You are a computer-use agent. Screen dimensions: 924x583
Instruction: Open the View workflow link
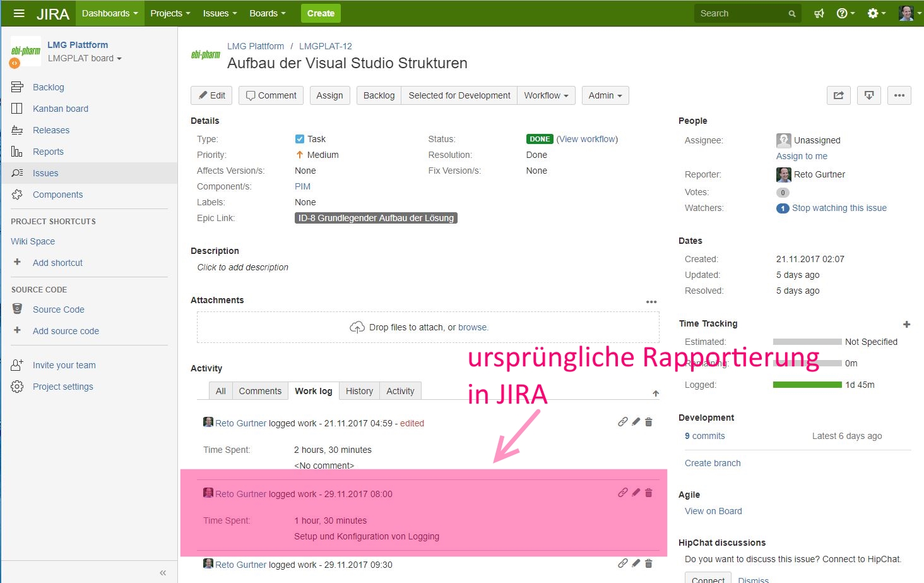click(587, 139)
